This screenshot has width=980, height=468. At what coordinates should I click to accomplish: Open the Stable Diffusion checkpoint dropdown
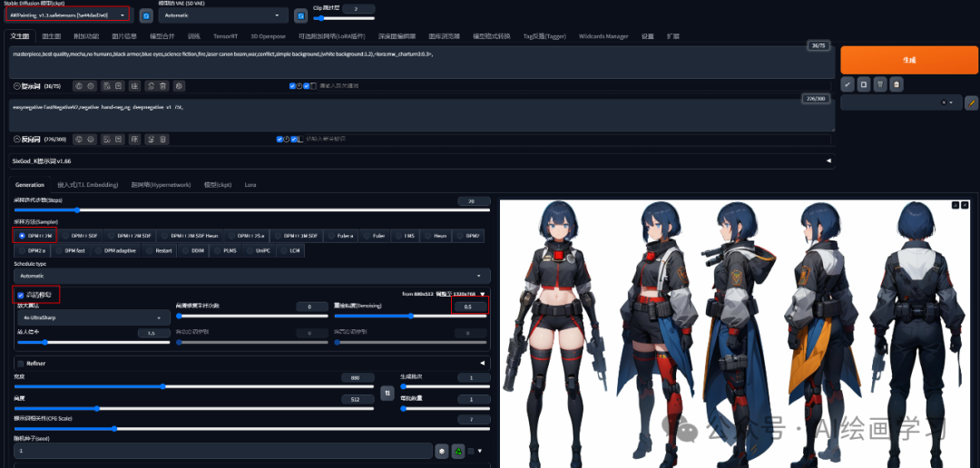pyautogui.click(x=69, y=15)
